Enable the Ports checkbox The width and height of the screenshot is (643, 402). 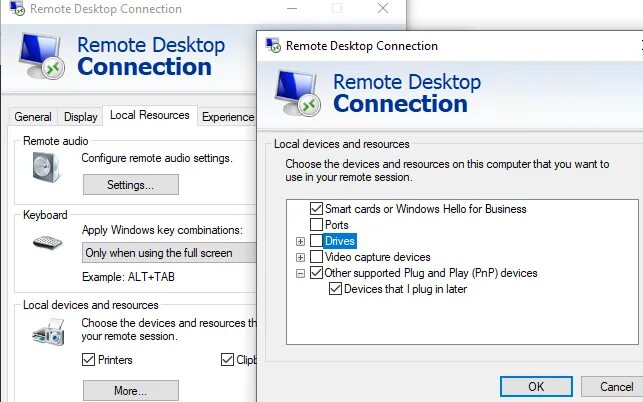pos(316,224)
